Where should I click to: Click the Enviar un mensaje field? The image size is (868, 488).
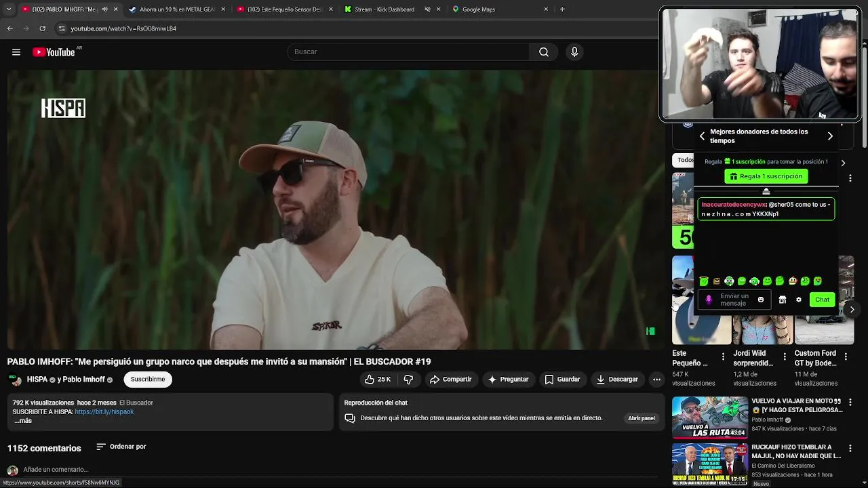click(x=734, y=300)
